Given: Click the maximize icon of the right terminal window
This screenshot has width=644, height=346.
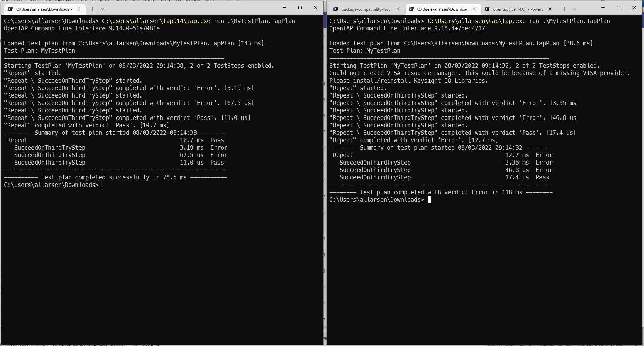Looking at the screenshot, I should click(x=619, y=7).
